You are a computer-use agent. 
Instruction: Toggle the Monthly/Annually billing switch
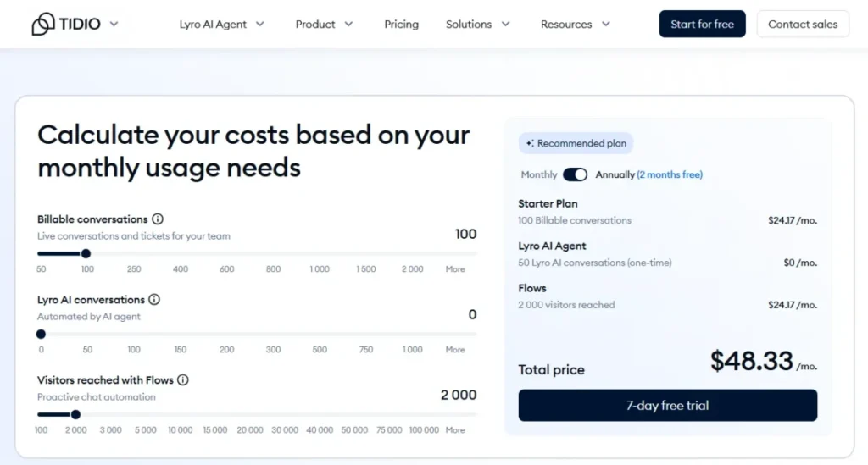[576, 174]
